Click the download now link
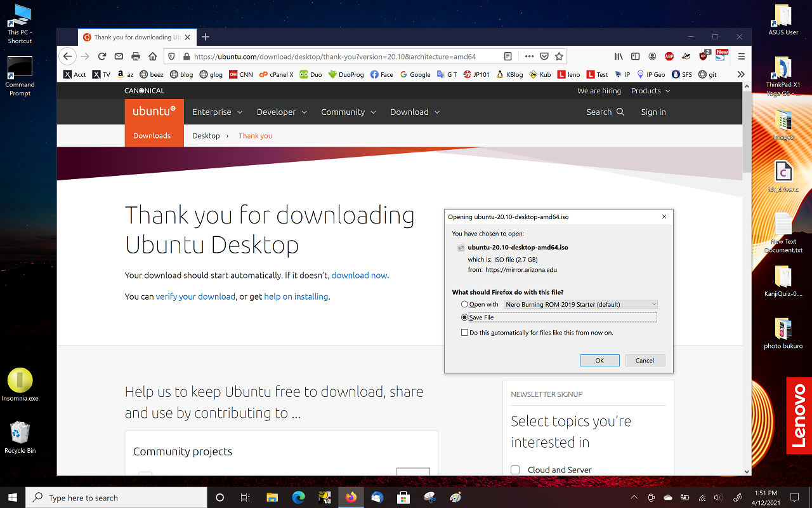The image size is (812, 508). pyautogui.click(x=359, y=276)
